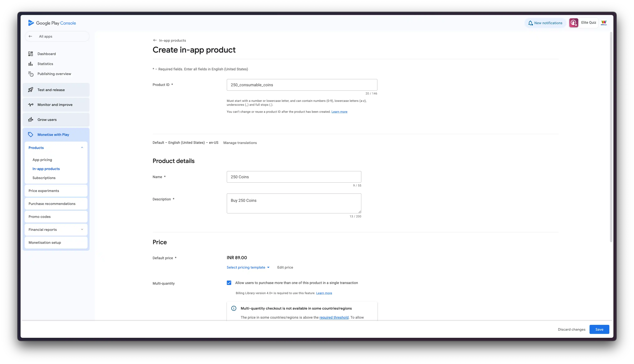
Task: Click the Publishing overview clock icon
Action: (31, 74)
